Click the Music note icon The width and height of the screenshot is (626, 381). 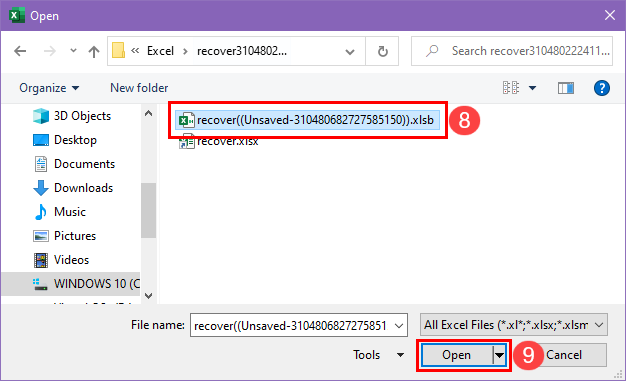coord(40,212)
